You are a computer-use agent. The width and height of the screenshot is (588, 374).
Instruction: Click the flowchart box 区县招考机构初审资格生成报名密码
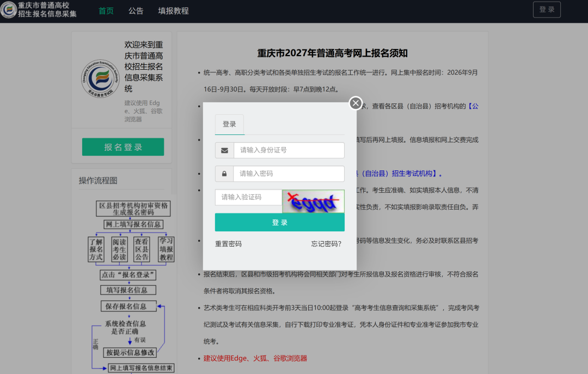(x=133, y=209)
